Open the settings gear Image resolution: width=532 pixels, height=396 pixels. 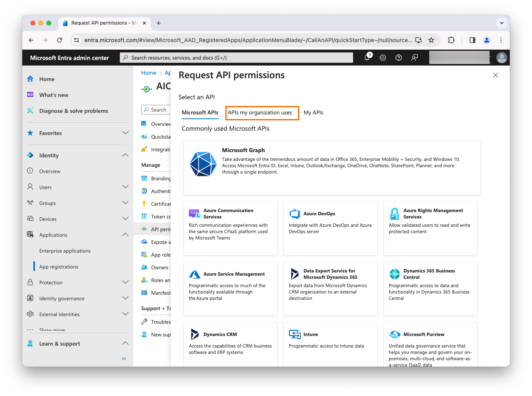(382, 57)
